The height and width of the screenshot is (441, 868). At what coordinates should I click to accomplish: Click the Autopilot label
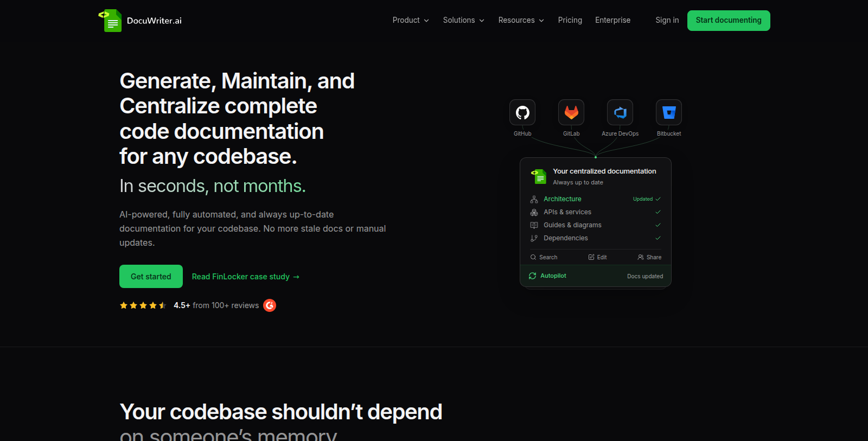[553, 276]
